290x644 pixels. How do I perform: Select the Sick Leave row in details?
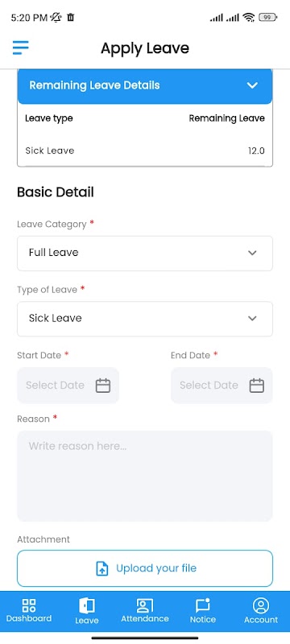coord(145,151)
